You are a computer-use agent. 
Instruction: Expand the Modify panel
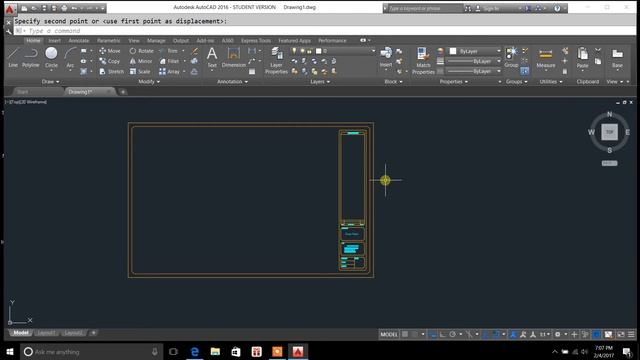point(149,82)
